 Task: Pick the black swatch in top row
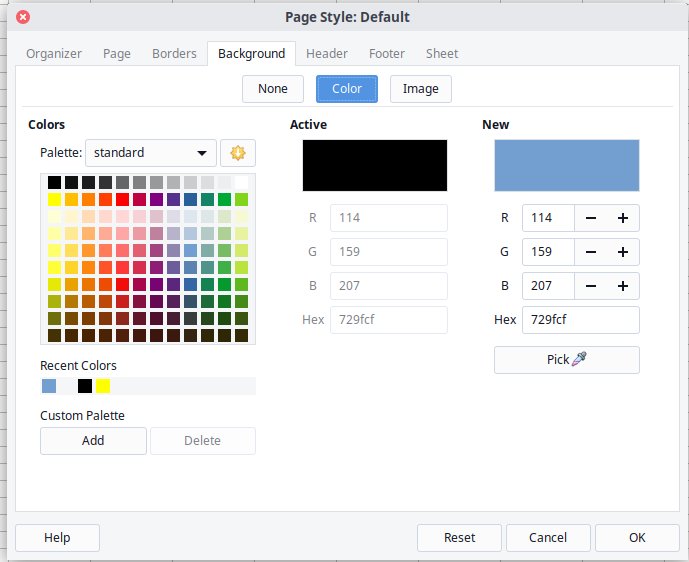(x=54, y=182)
